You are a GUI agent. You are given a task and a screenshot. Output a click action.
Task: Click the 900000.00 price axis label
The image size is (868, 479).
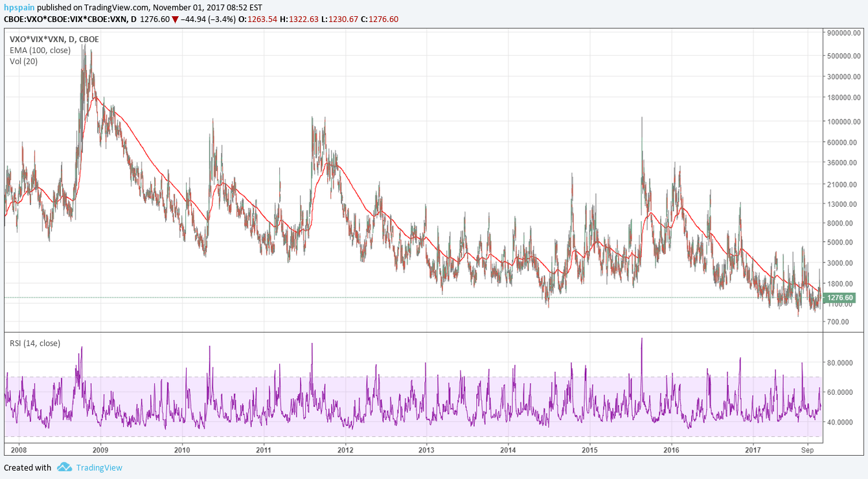(x=845, y=32)
